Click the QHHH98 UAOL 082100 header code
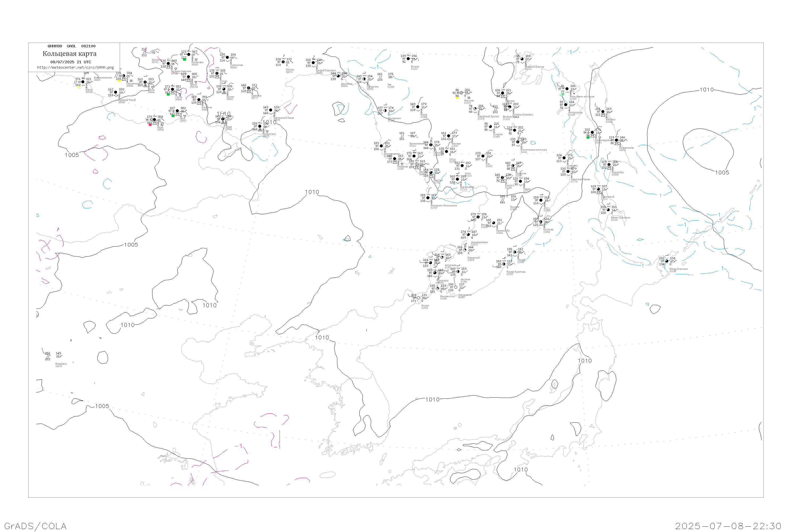 tap(72, 46)
